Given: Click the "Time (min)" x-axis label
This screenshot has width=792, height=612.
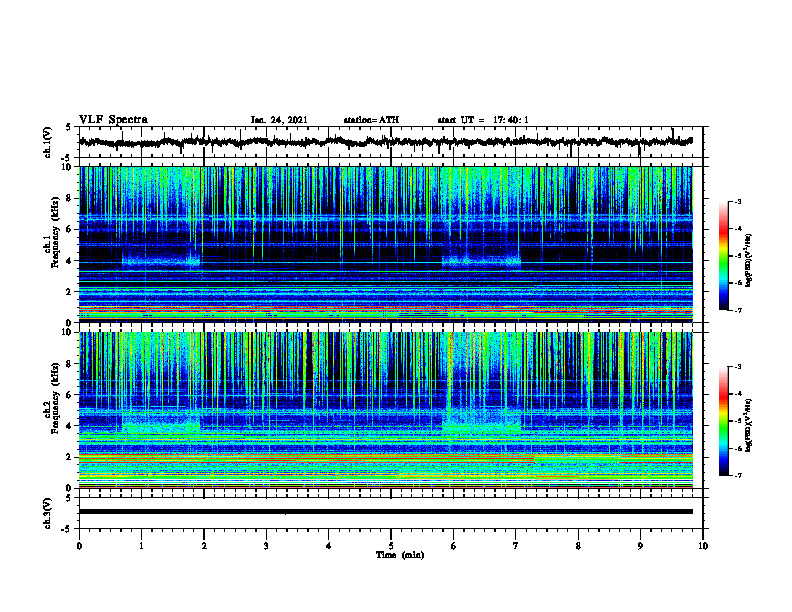Looking at the screenshot, I should [400, 555].
